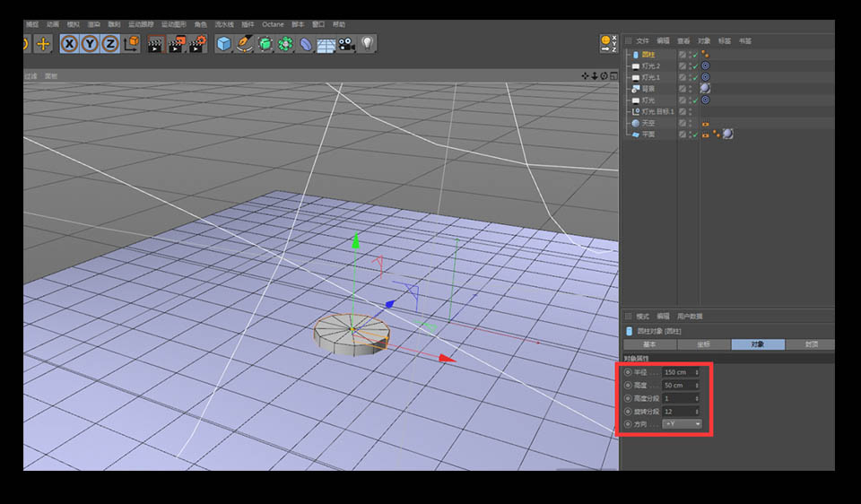Click the target tag on 灯光.2
The width and height of the screenshot is (861, 504).
point(706,65)
